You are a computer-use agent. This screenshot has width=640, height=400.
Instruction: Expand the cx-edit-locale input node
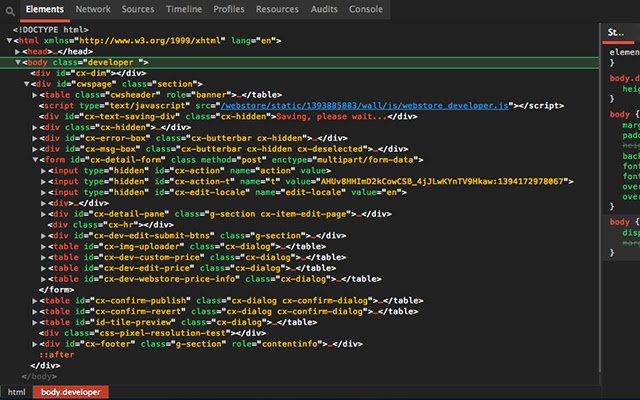coord(44,192)
